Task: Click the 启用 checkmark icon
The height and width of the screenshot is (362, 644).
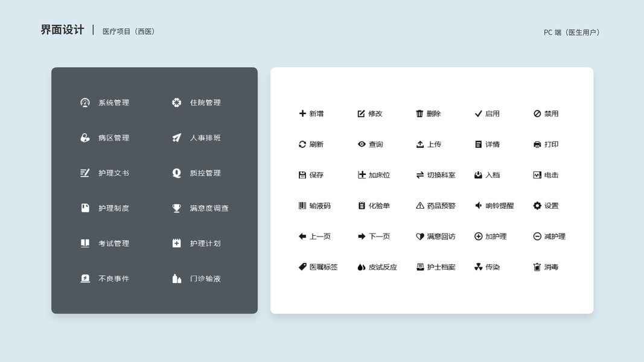Action: pyautogui.click(x=478, y=113)
